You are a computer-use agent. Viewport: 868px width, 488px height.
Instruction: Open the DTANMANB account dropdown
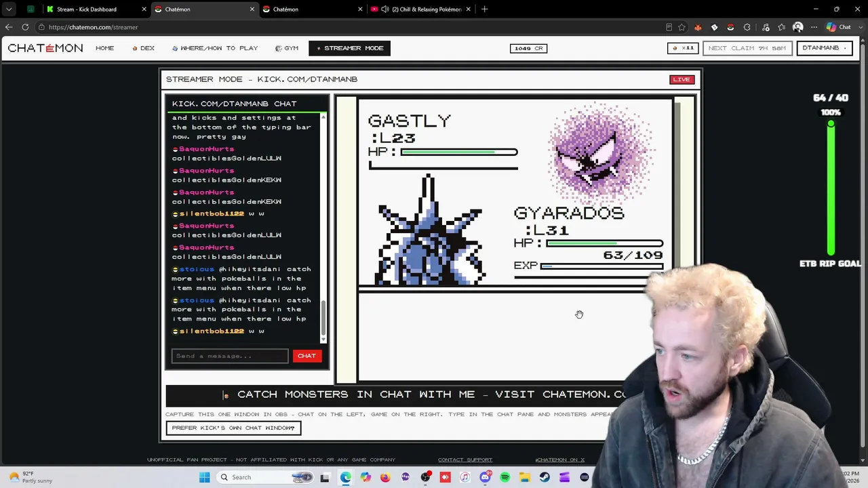click(x=824, y=48)
